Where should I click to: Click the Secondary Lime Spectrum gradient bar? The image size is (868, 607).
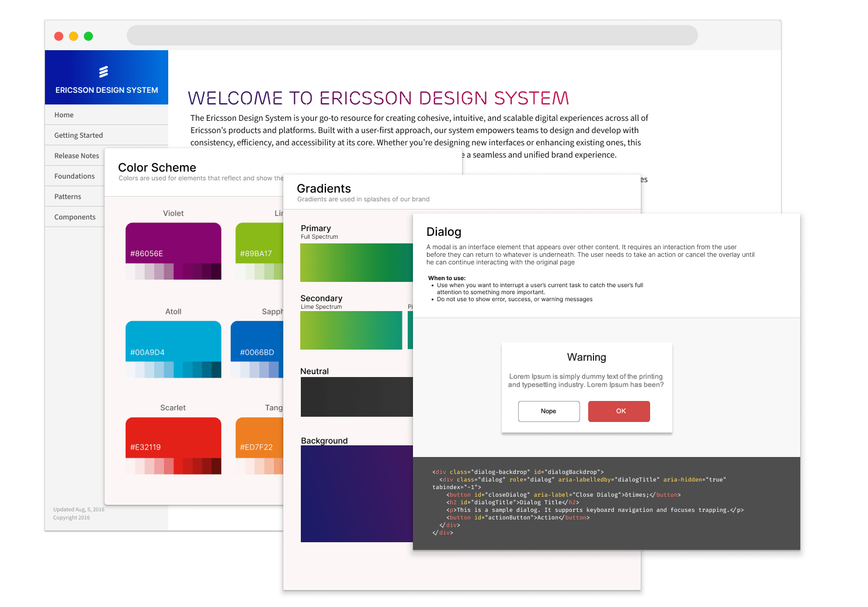coord(351,330)
